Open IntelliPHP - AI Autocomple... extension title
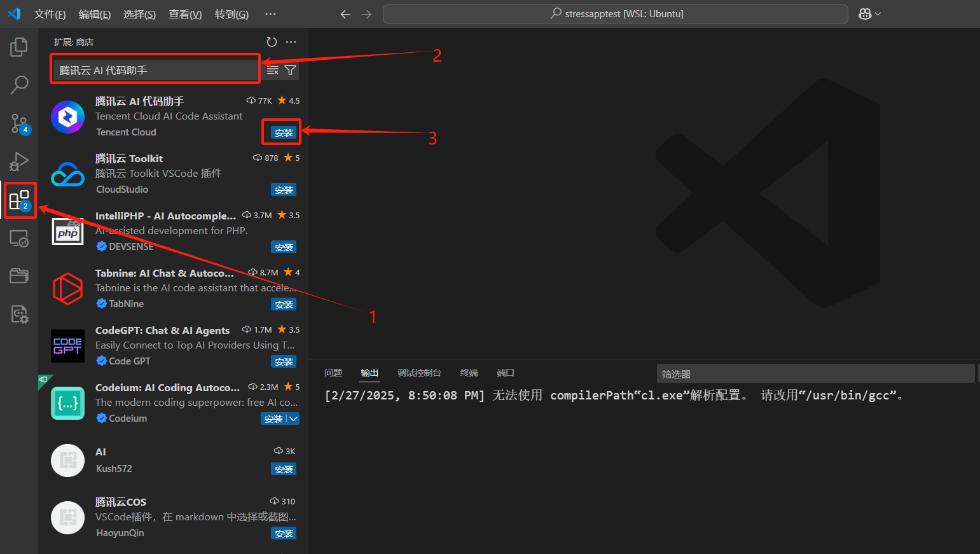The image size is (980, 554). coord(165,216)
